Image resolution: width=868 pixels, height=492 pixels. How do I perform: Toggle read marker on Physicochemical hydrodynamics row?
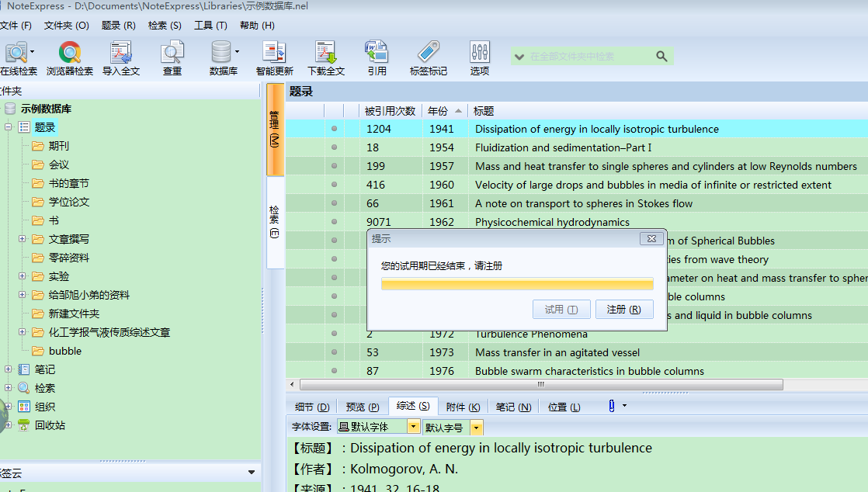point(334,221)
